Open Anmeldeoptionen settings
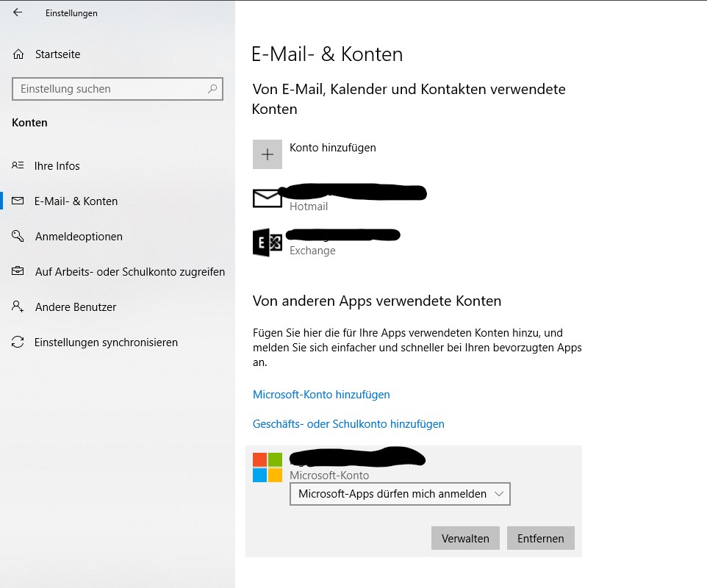Screen dimensions: 707x588 tap(79, 236)
